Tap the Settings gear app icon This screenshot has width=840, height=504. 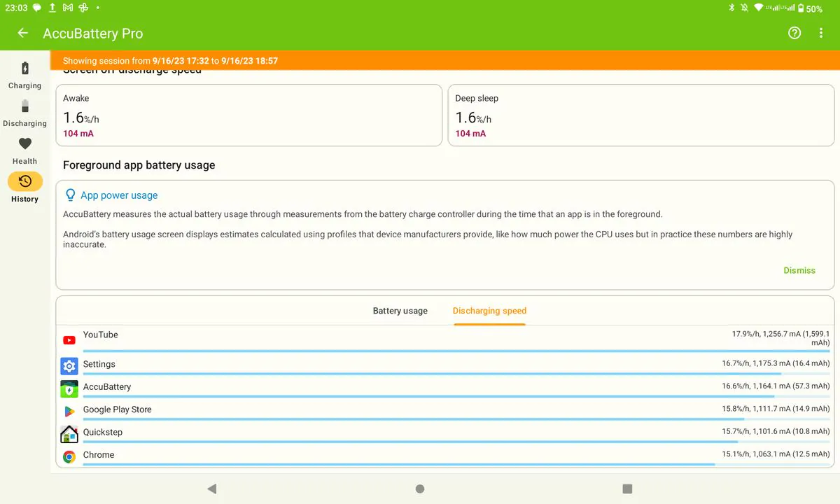(69, 365)
